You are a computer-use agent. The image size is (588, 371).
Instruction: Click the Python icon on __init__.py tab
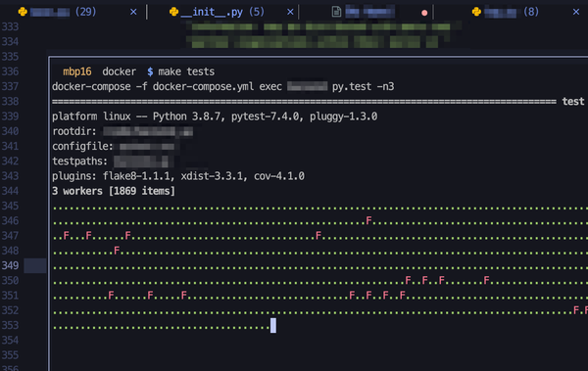click(x=173, y=12)
